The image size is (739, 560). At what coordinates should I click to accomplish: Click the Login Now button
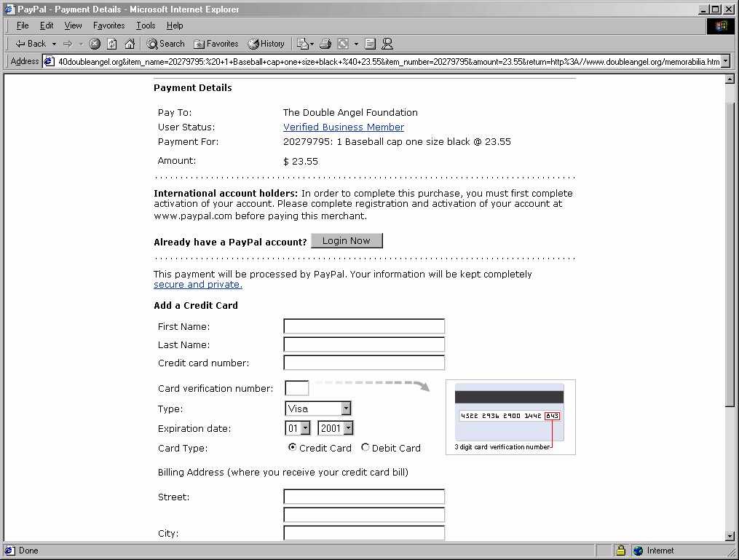tap(347, 241)
